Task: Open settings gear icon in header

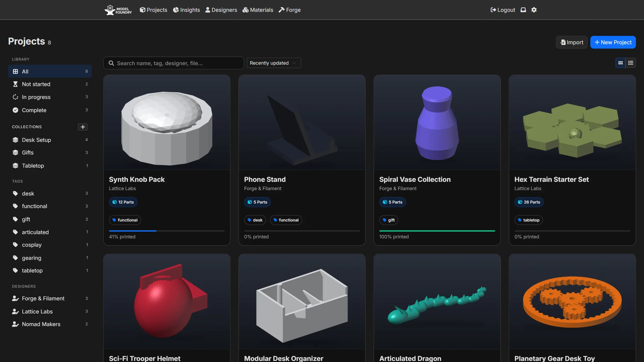Action: point(534,10)
